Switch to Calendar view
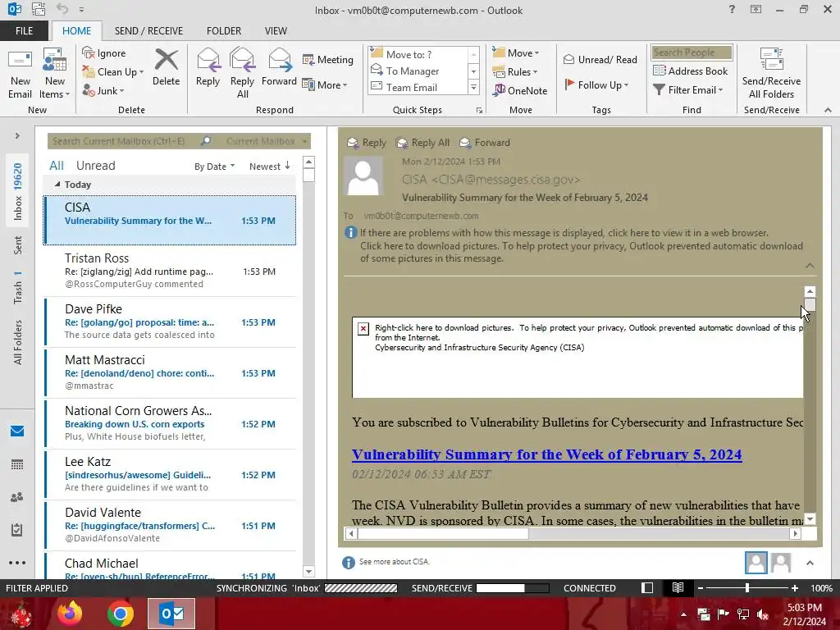Screen dimensions: 840x630 tap(17, 464)
